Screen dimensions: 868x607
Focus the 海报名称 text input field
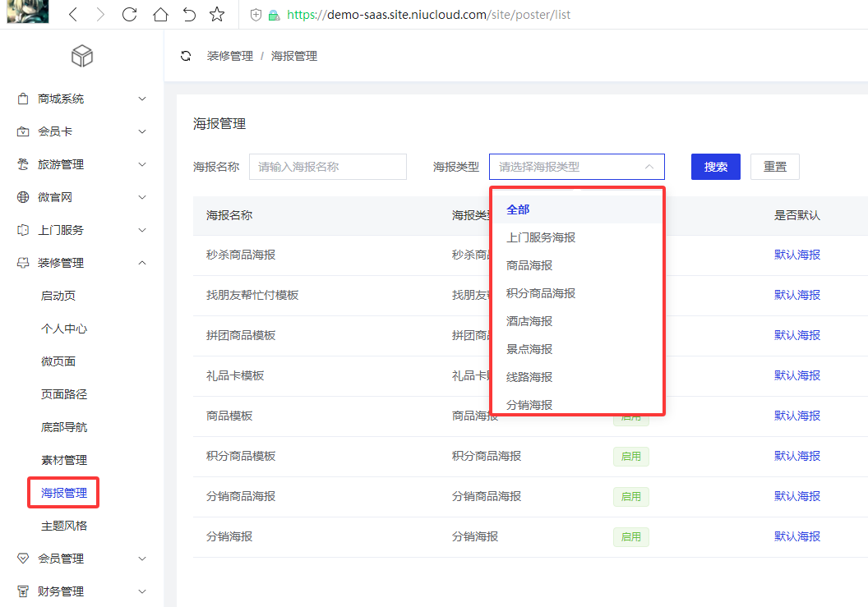[327, 167]
